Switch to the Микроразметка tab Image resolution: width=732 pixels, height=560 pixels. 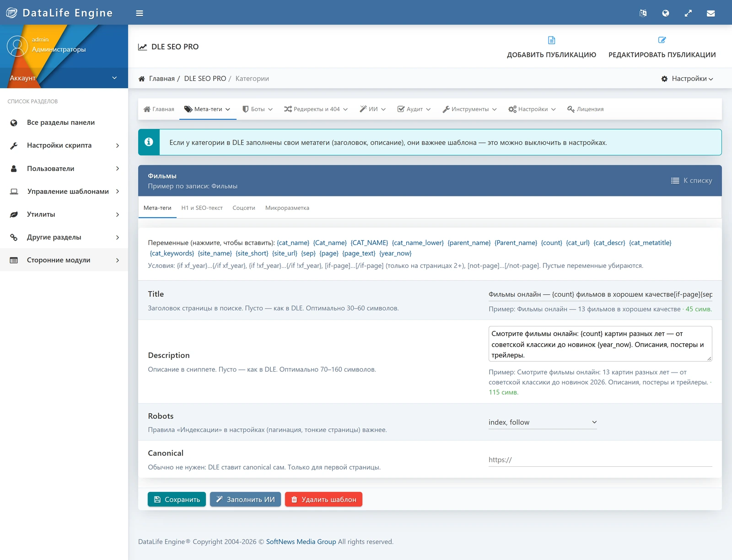point(287,208)
